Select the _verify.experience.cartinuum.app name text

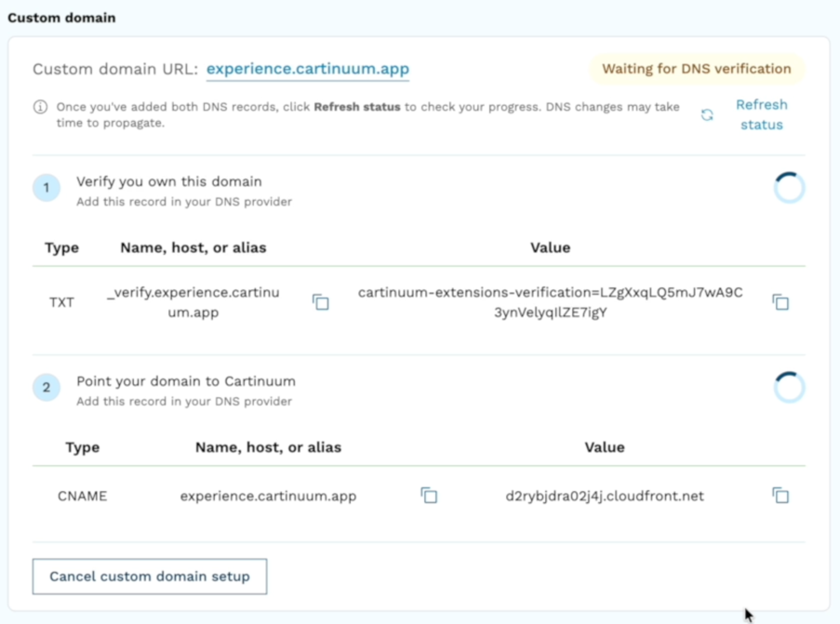click(x=193, y=302)
